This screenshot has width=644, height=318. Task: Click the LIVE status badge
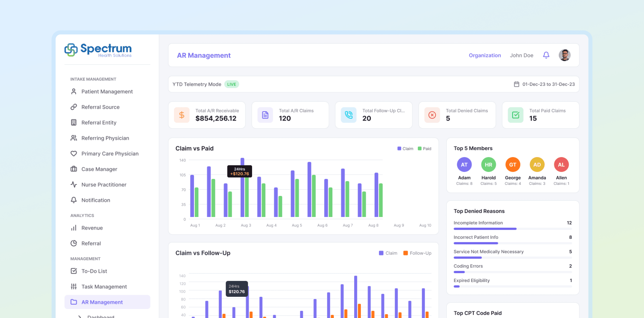(x=231, y=84)
